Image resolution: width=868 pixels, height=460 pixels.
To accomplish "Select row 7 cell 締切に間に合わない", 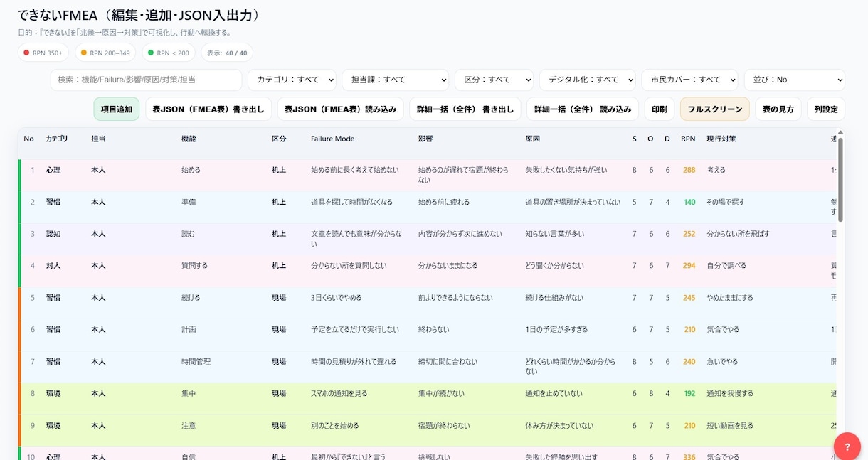I will [x=448, y=362].
